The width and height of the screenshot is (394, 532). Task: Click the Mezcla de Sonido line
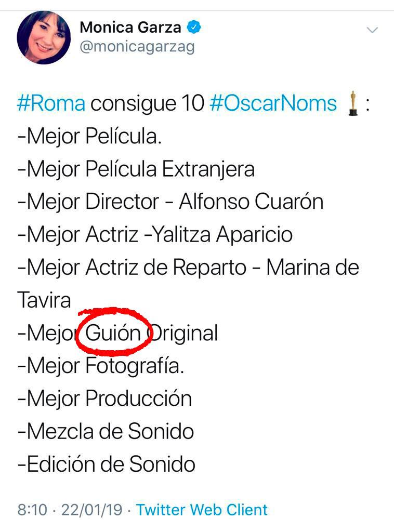[106, 431]
